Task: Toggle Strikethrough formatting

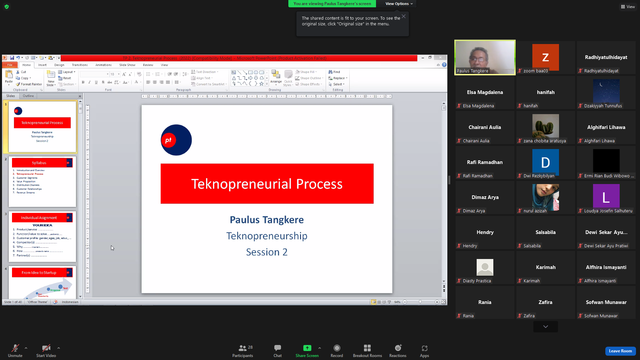Action: [x=109, y=82]
